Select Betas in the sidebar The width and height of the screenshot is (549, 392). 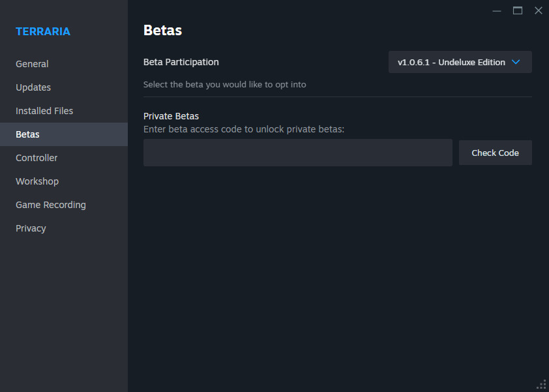click(x=27, y=134)
